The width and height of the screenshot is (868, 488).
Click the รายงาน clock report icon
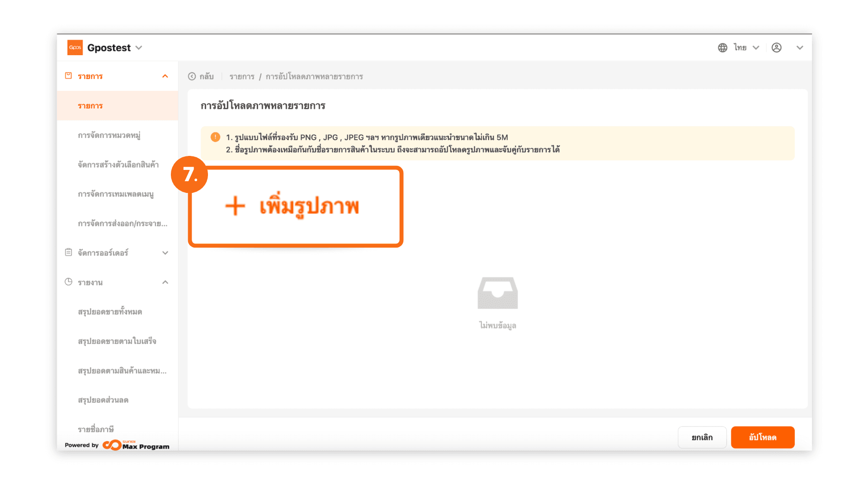pos(68,282)
